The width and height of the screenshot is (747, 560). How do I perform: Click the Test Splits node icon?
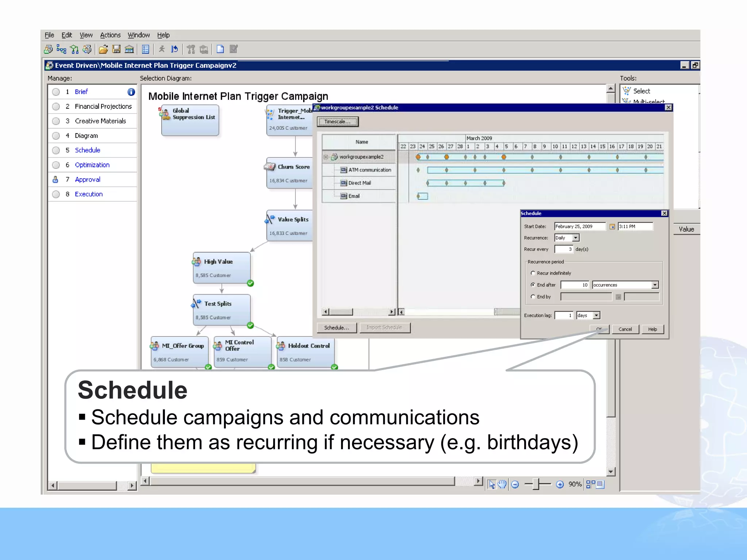[x=197, y=303]
